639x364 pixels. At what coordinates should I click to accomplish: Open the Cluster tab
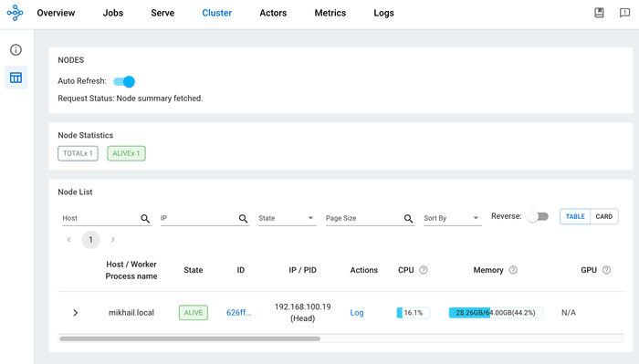[x=217, y=13]
